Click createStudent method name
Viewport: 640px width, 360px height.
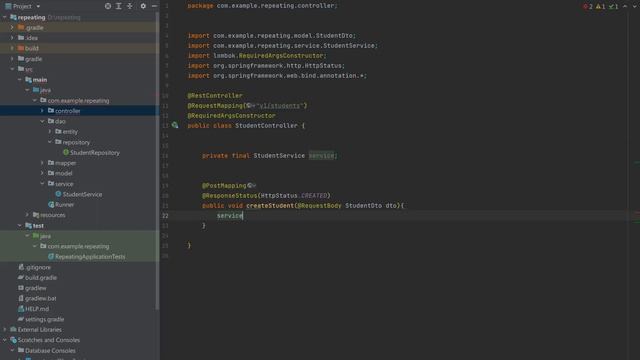tap(270, 206)
